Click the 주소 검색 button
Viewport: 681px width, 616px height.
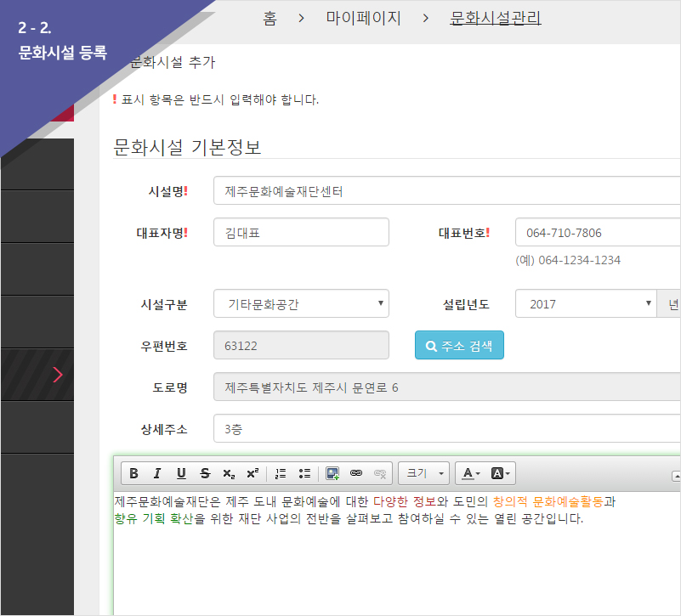(x=459, y=346)
